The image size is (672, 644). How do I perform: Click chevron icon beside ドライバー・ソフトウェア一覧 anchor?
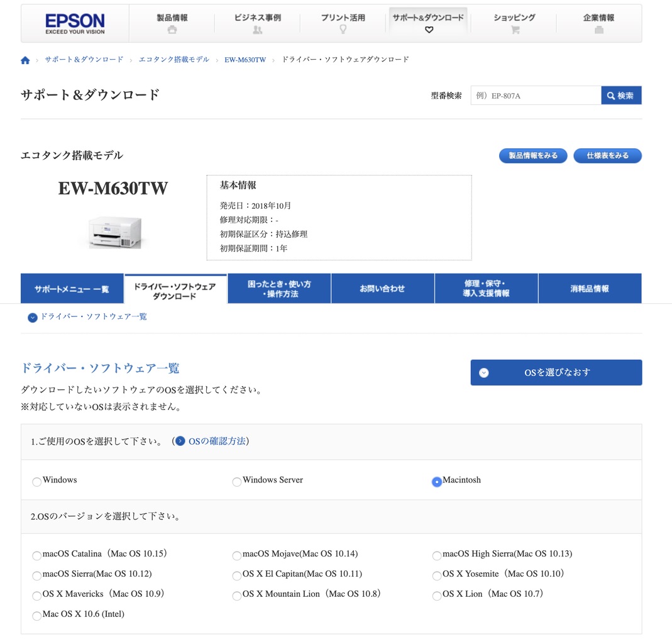(33, 318)
